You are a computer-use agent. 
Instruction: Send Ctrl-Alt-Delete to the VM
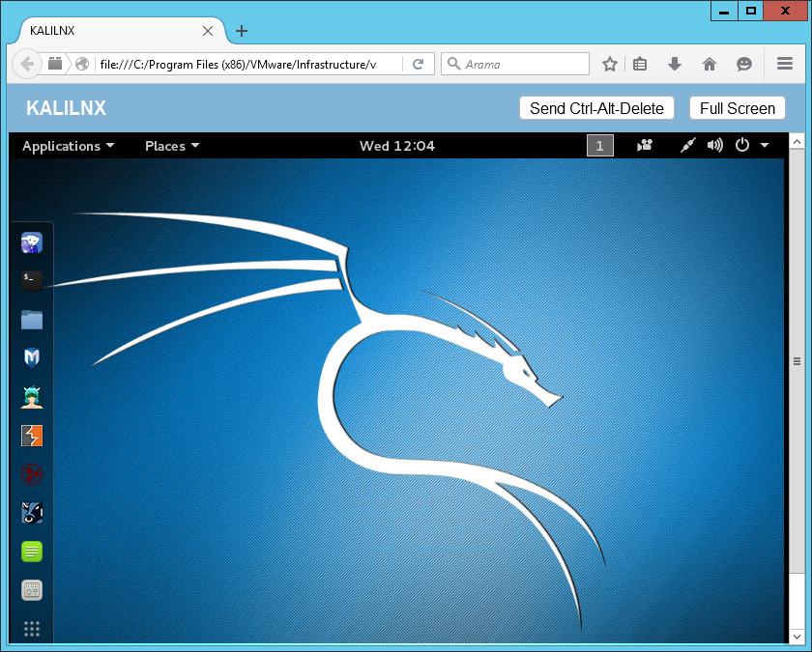pyautogui.click(x=596, y=108)
